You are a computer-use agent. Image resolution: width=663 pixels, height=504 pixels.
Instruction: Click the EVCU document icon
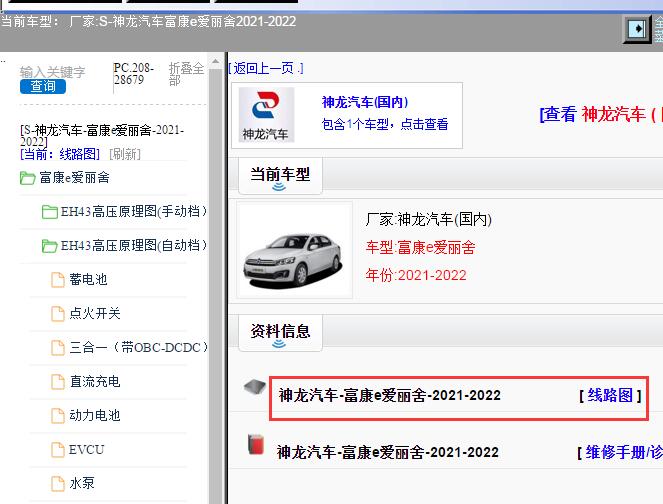point(58,450)
